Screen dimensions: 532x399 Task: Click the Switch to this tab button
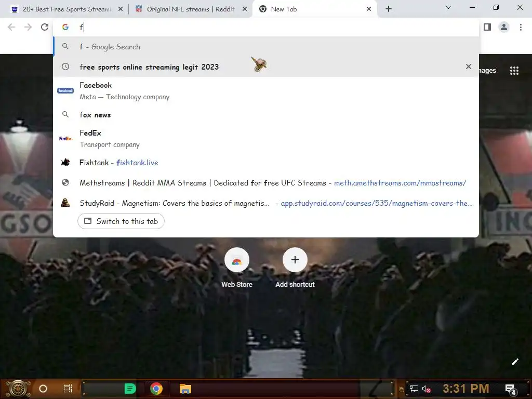121,221
